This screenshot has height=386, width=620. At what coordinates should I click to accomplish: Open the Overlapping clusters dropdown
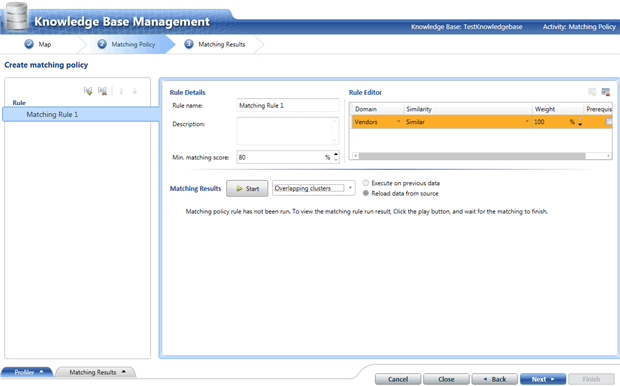pos(350,188)
